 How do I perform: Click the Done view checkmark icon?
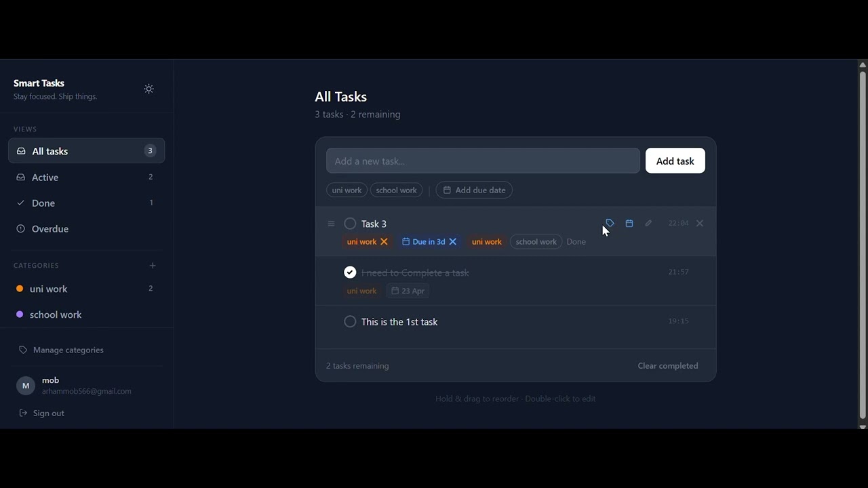(x=21, y=203)
